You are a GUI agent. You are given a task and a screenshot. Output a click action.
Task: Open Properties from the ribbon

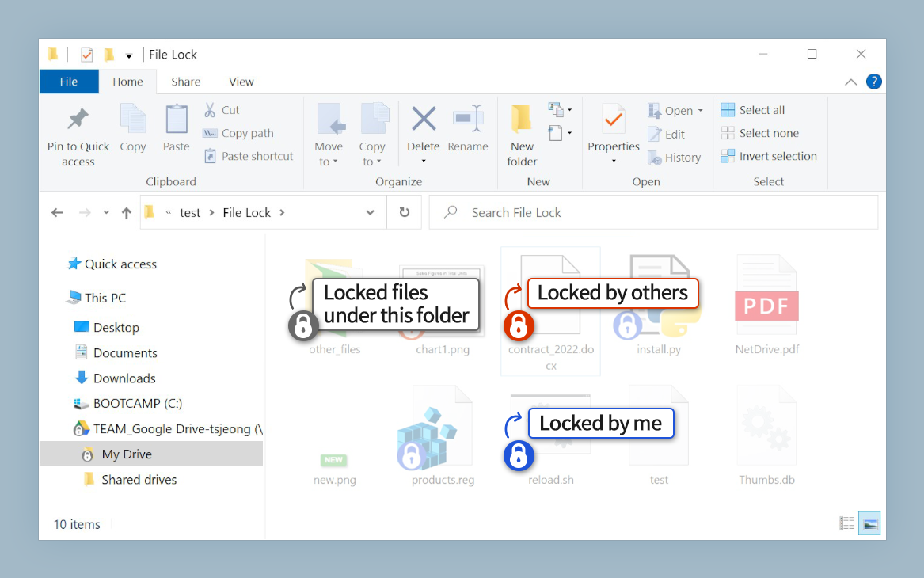click(x=613, y=120)
